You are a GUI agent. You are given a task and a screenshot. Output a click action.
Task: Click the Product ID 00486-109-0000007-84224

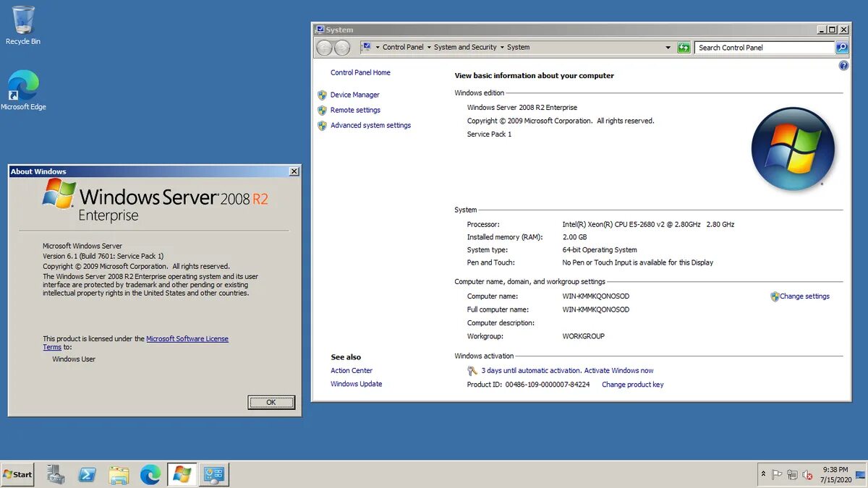pyautogui.click(x=547, y=385)
